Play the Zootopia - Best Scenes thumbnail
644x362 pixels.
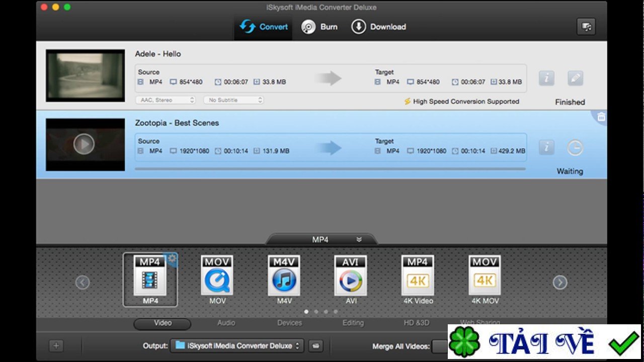(x=84, y=145)
